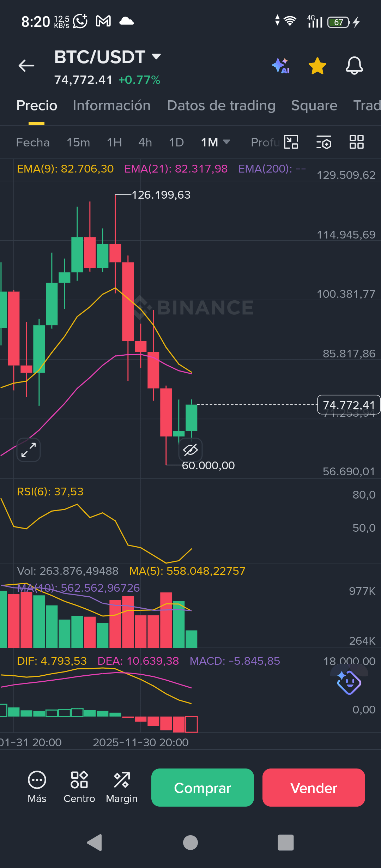Tap the MA(5) volume average label
381x868 pixels.
pyautogui.click(x=187, y=571)
